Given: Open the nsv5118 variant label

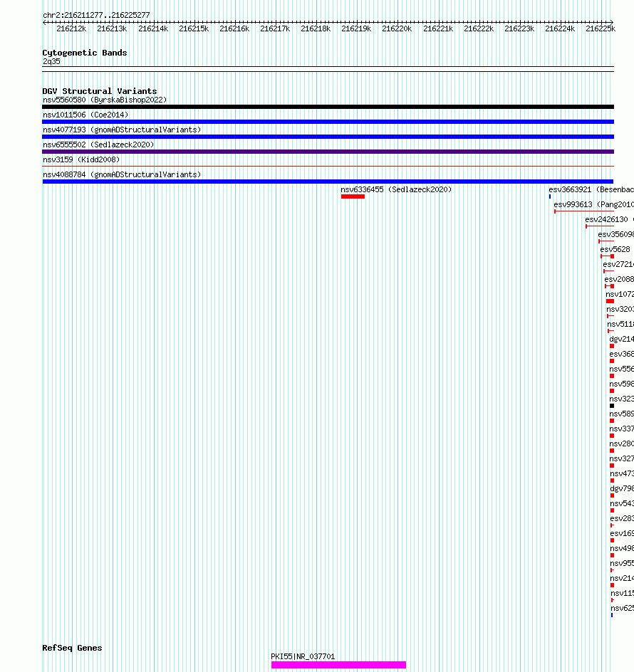Looking at the screenshot, I should pos(620,325).
